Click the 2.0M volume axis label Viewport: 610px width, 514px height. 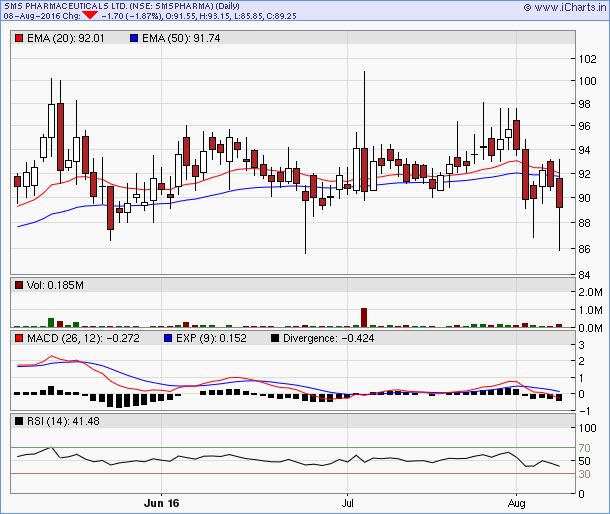pyautogui.click(x=591, y=292)
